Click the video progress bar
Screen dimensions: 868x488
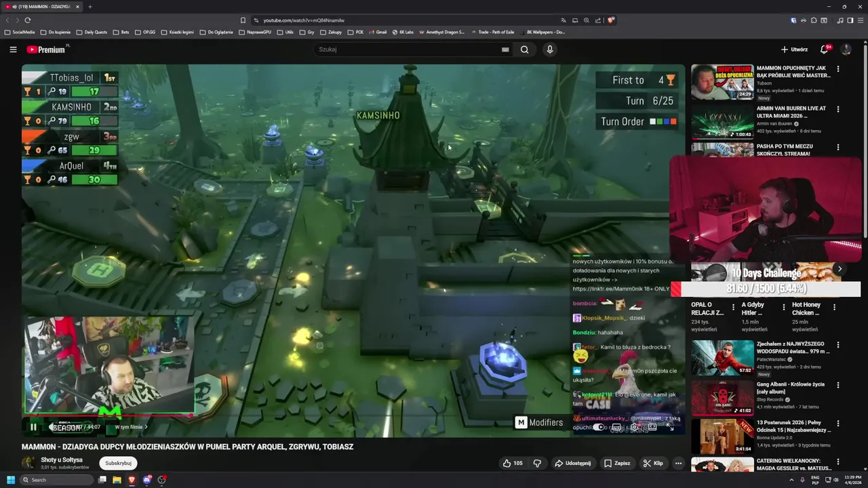[x=353, y=416]
